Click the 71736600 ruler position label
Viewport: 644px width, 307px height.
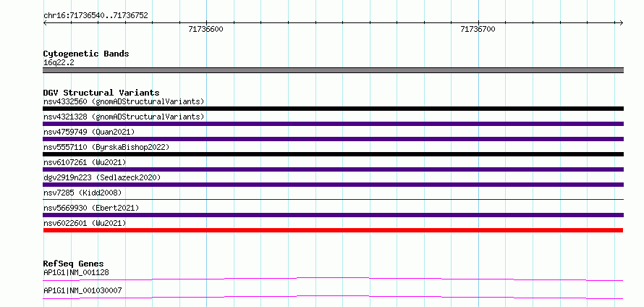click(206, 29)
